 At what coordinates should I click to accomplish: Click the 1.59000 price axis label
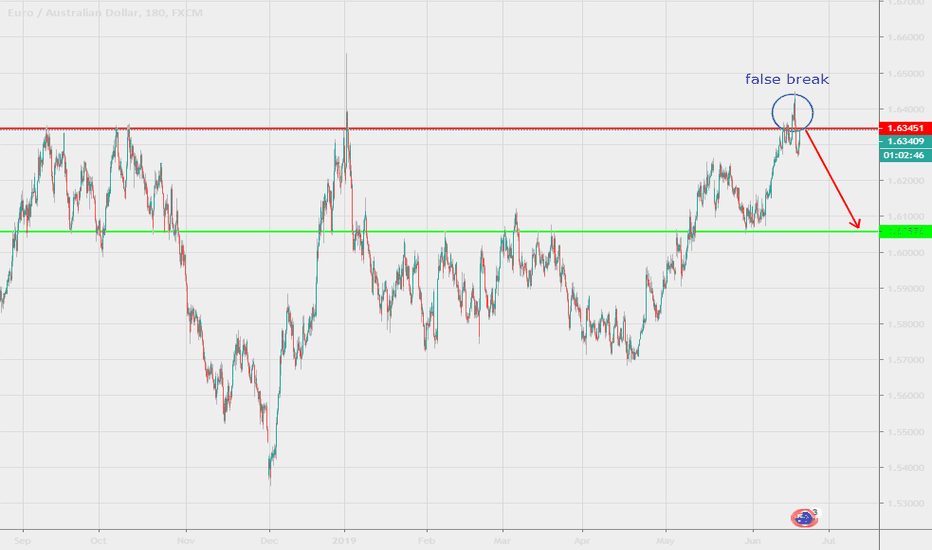point(906,288)
